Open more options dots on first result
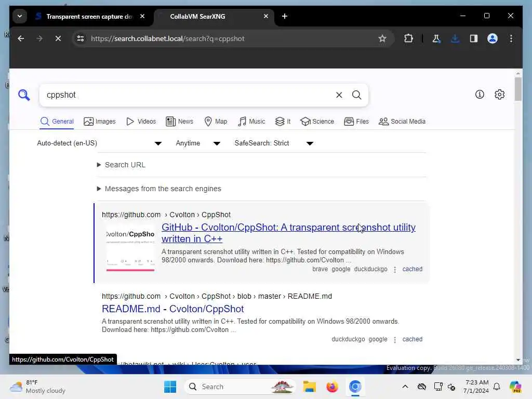 click(x=395, y=270)
